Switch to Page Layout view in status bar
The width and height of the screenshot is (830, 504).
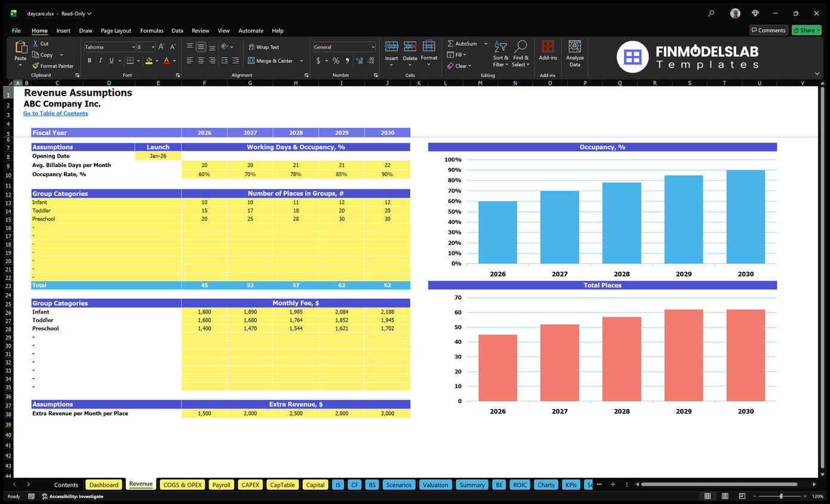(x=725, y=496)
